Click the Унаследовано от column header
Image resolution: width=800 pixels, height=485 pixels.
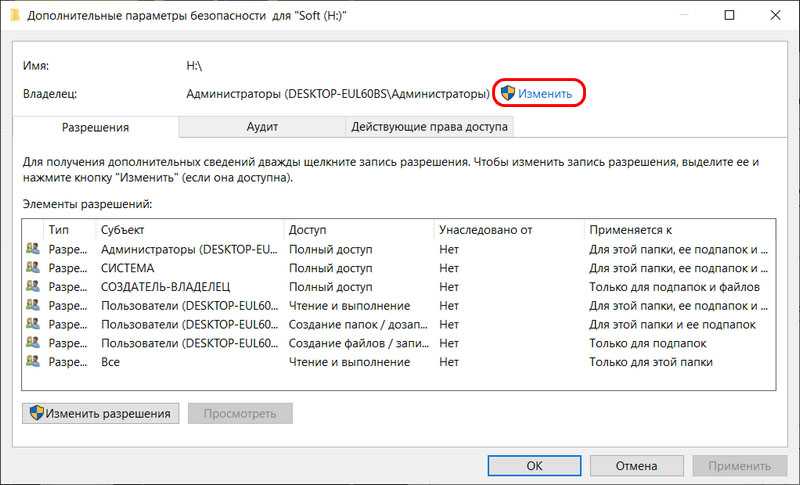[508, 230]
